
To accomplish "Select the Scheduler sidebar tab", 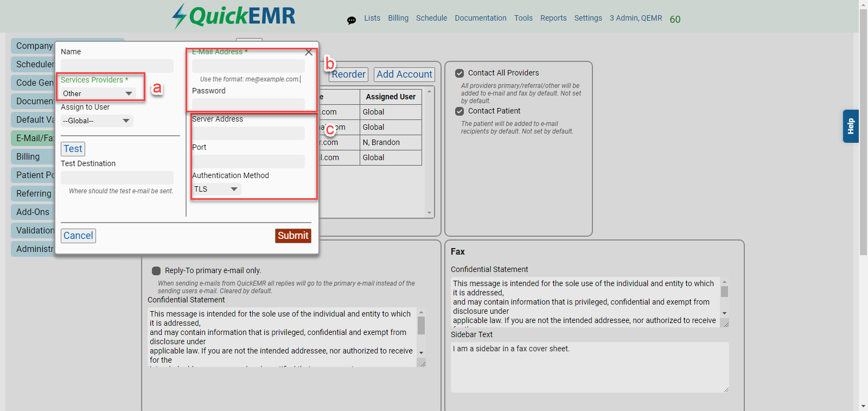I will pyautogui.click(x=33, y=65).
